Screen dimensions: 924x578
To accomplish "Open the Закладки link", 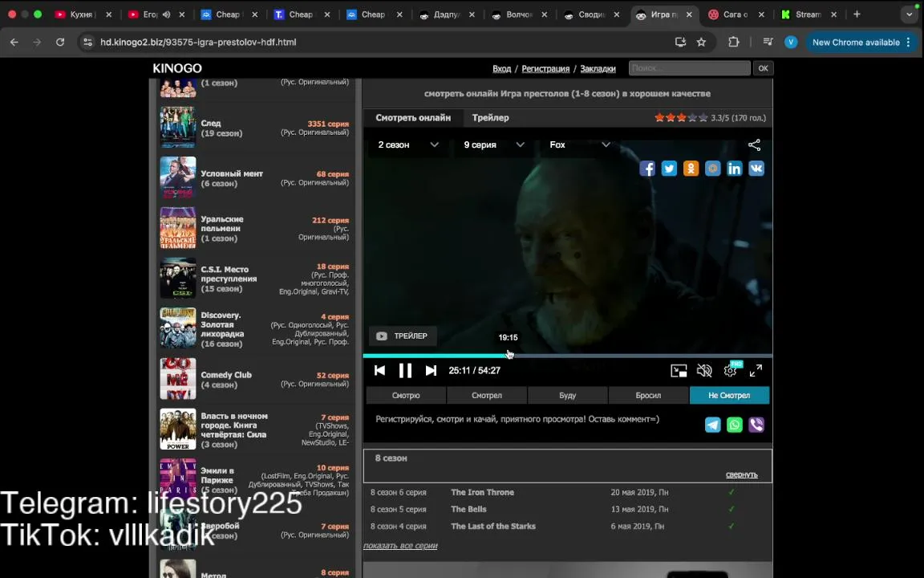I will tap(598, 68).
